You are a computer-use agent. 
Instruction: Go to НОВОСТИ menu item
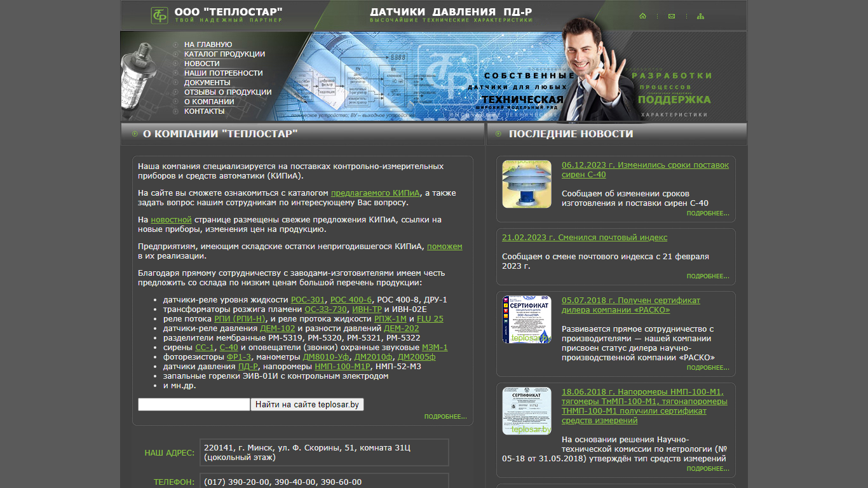click(201, 64)
